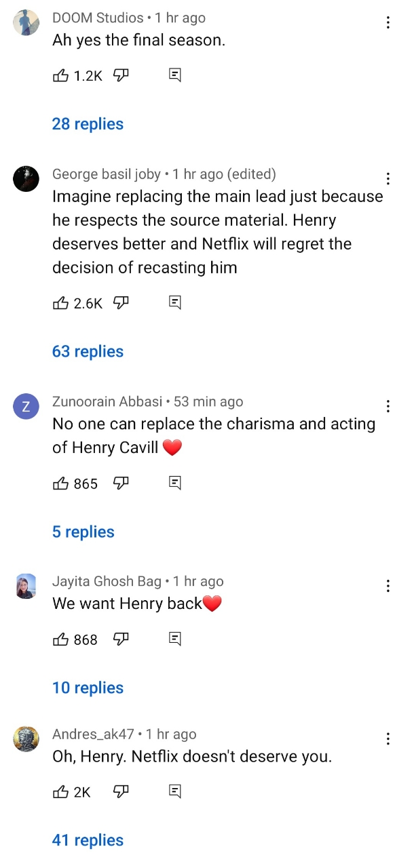Like the DOOM Studios comment
The width and height of the screenshot is (414, 868).
(x=61, y=76)
